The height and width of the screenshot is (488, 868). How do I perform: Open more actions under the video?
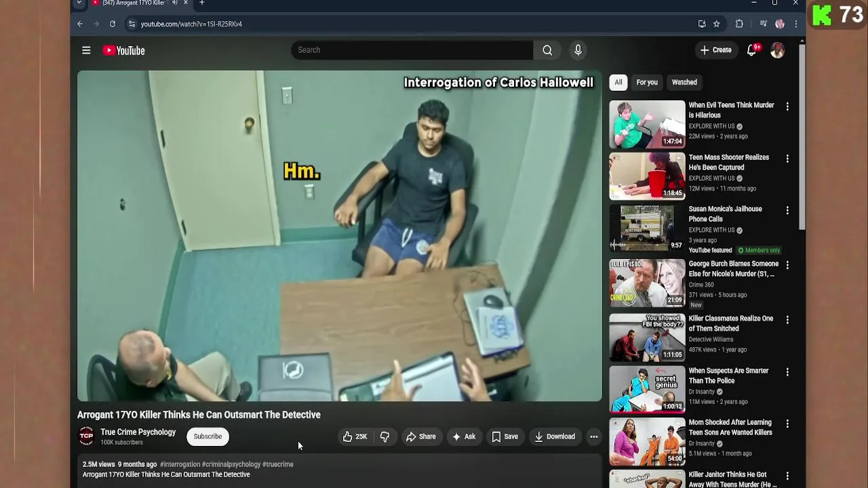click(594, 436)
